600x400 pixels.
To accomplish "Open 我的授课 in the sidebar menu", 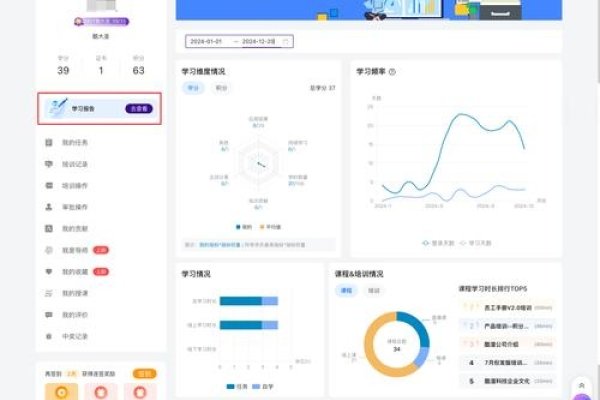I will point(75,293).
